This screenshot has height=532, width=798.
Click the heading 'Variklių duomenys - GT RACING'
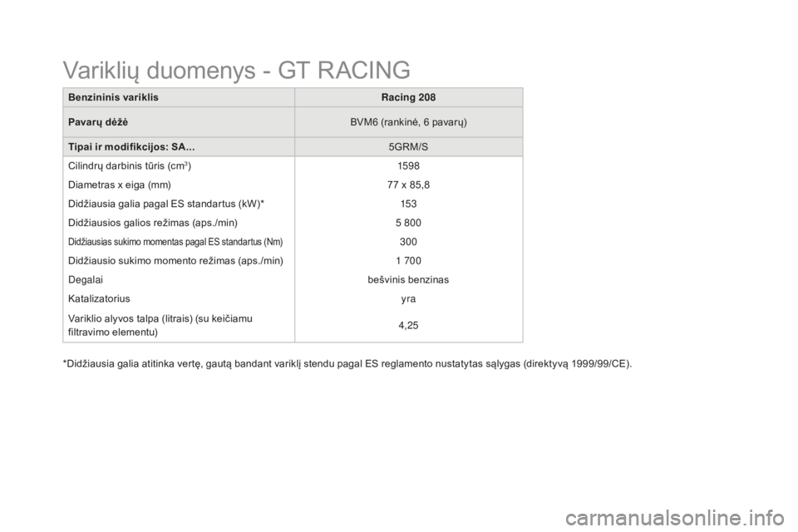click(x=236, y=71)
